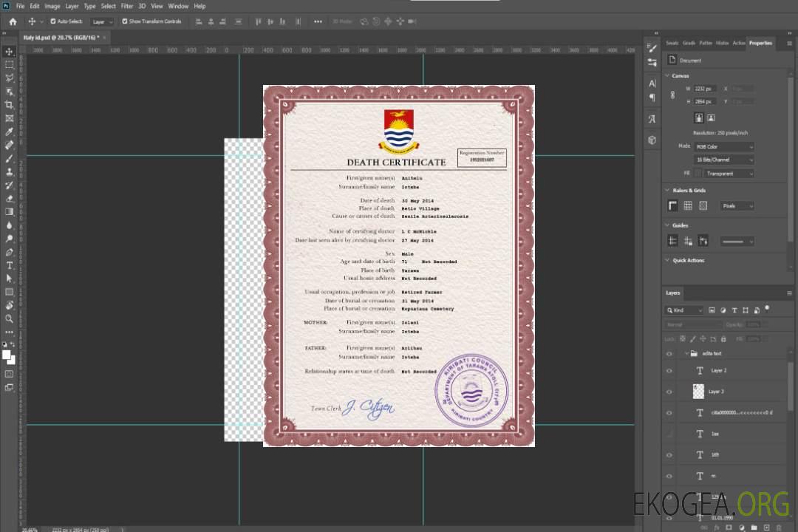Open the Pixels ruler units dropdown
This screenshot has width=798, height=532.
[737, 205]
